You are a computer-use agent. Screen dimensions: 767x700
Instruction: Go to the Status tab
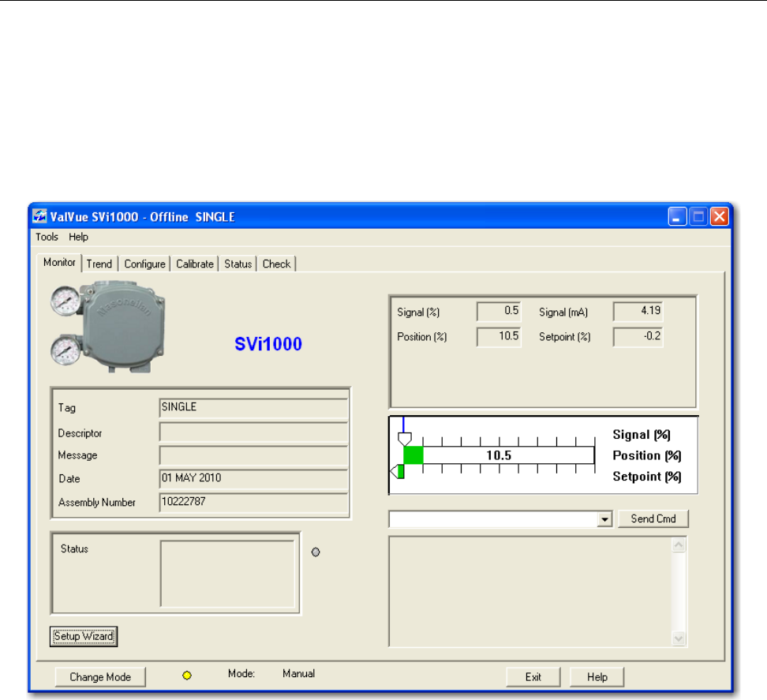click(238, 264)
